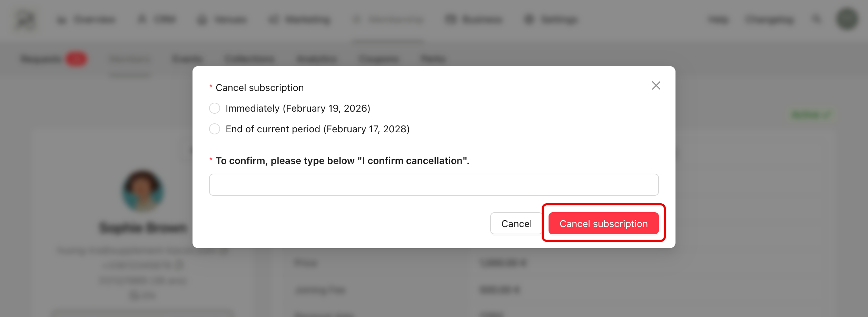Open the Business navigation item
The height and width of the screenshot is (317, 868).
(x=474, y=20)
